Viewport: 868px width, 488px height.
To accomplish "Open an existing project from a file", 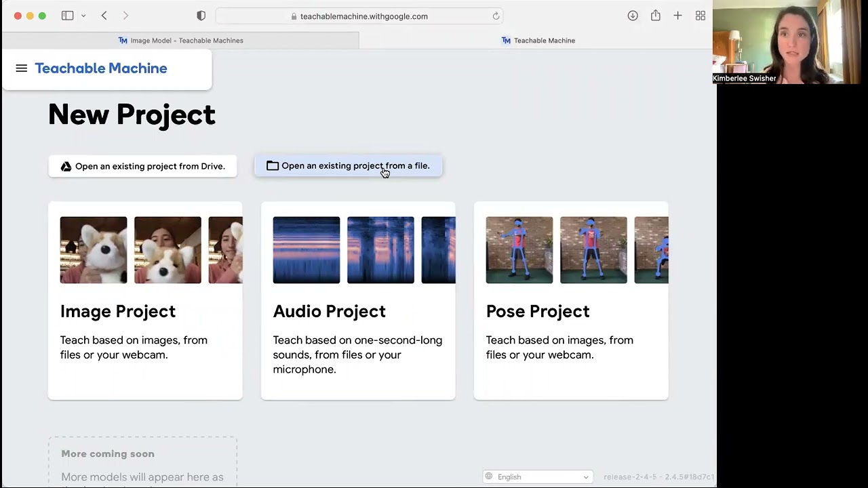I will click(x=348, y=166).
